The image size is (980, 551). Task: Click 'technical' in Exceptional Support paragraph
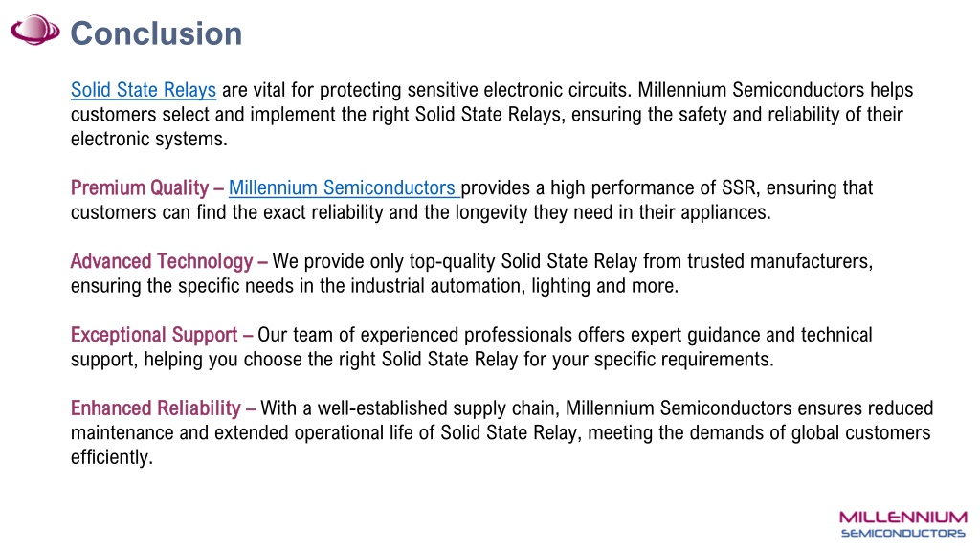[836, 335]
